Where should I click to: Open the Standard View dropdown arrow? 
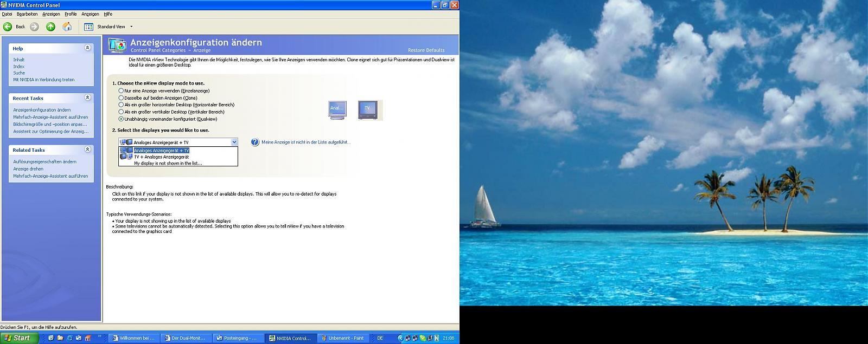131,27
